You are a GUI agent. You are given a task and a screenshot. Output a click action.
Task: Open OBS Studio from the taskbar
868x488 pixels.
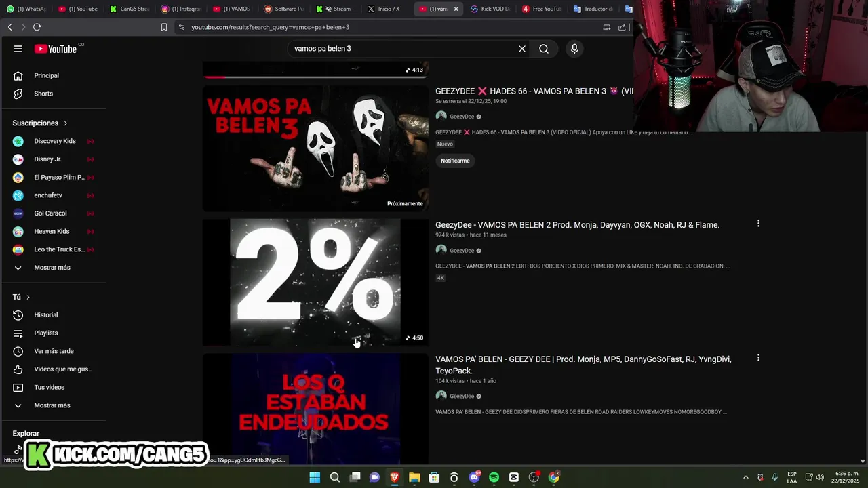pyautogui.click(x=534, y=477)
